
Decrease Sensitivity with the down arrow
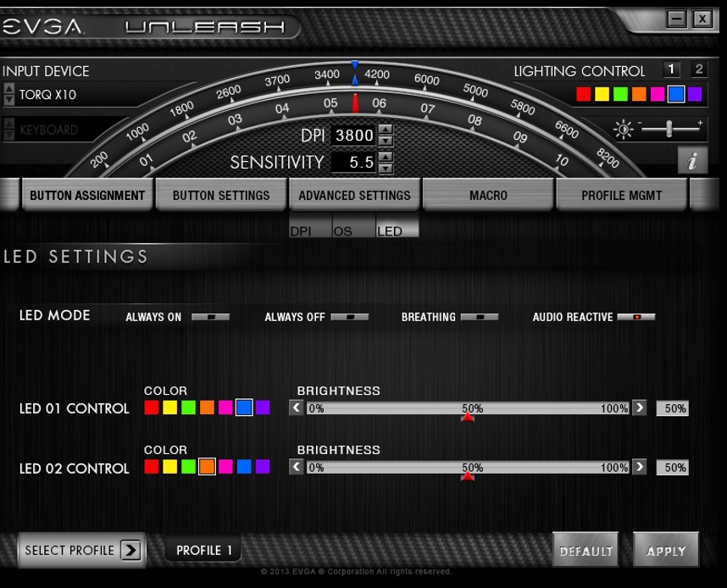386,168
